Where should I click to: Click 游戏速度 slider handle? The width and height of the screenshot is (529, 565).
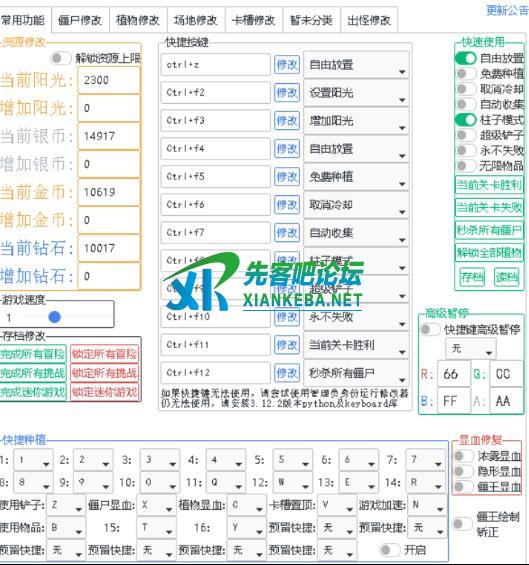(54, 317)
